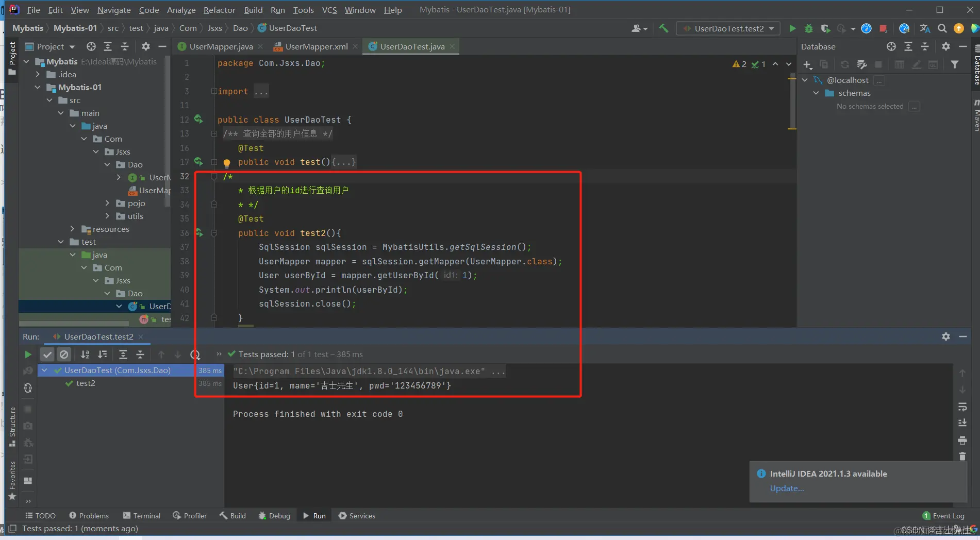Open the UserDaoTest.test2 run configuration dropdown
The height and width of the screenshot is (540, 980).
click(x=728, y=28)
